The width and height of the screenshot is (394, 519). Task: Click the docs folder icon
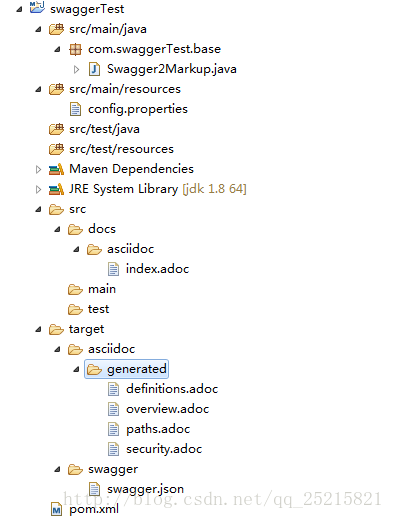pos(75,230)
